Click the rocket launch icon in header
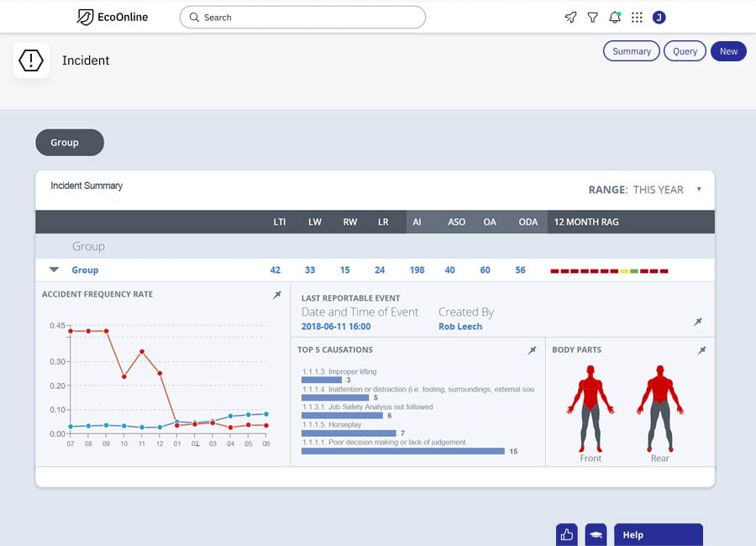Image resolution: width=756 pixels, height=546 pixels. 570,18
